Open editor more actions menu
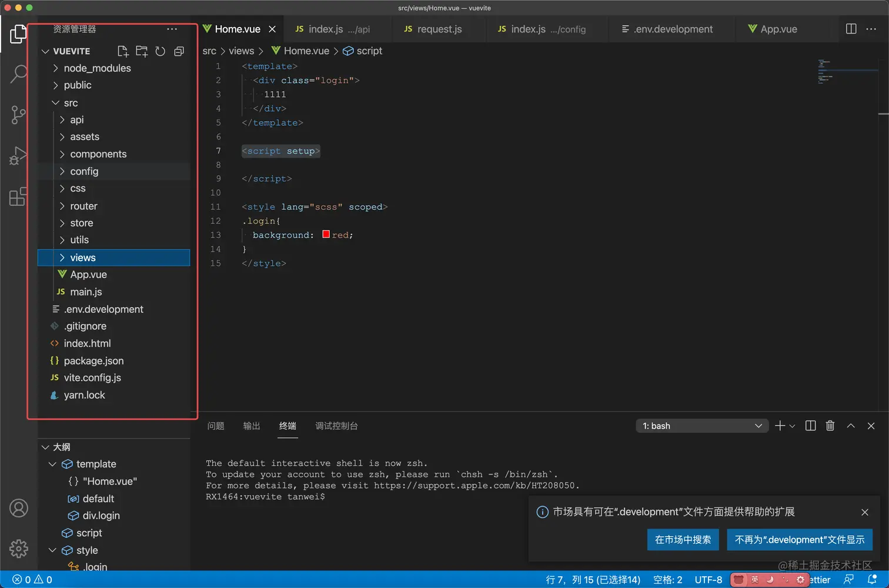889x588 pixels. 871,29
